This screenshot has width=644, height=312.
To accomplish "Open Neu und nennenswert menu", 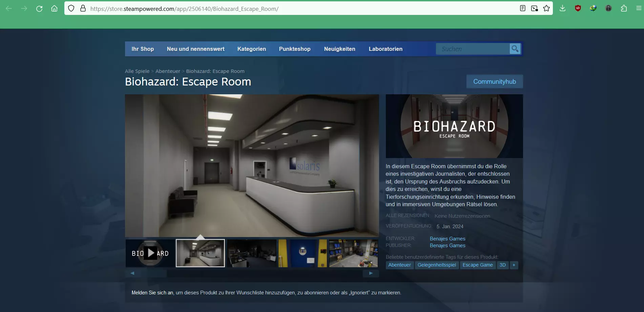I will 195,49.
